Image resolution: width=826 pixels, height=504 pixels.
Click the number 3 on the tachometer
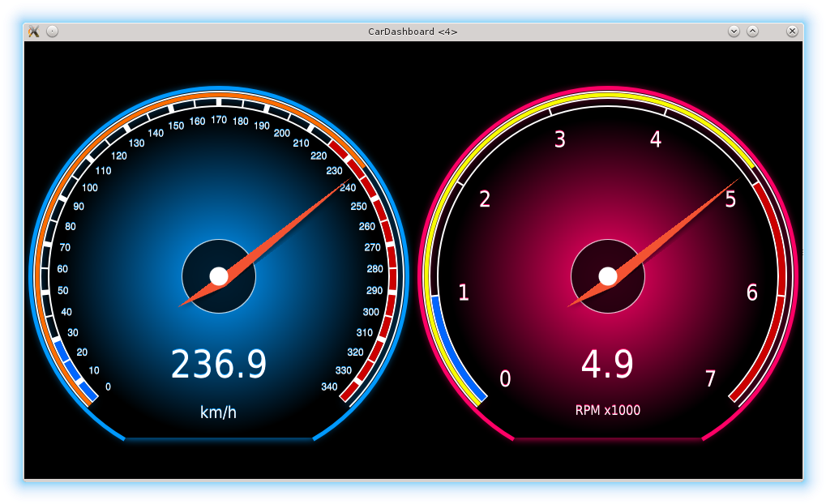tap(559, 139)
